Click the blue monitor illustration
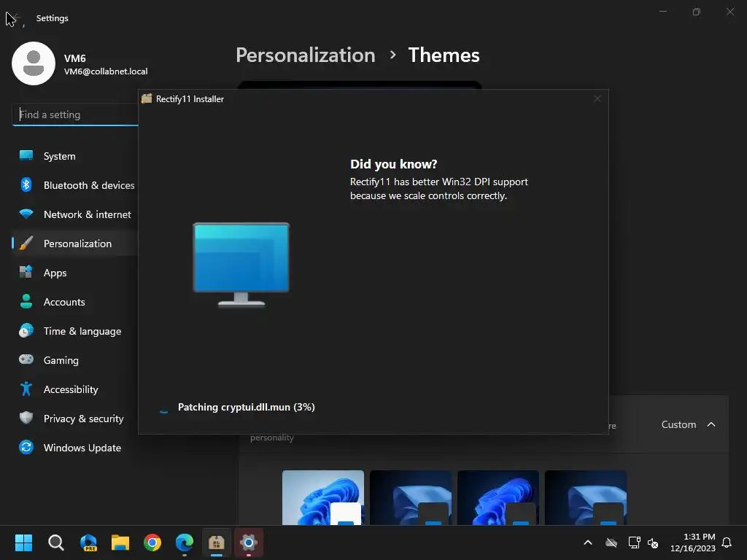747x560 pixels. click(241, 264)
